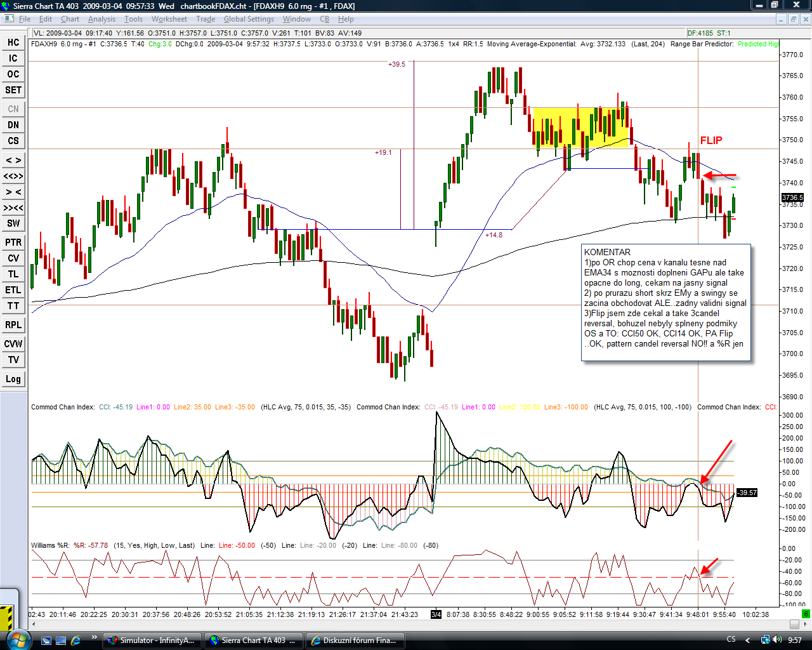The width and height of the screenshot is (812, 650).
Task: Click the SET toolbar button
Action: click(13, 90)
